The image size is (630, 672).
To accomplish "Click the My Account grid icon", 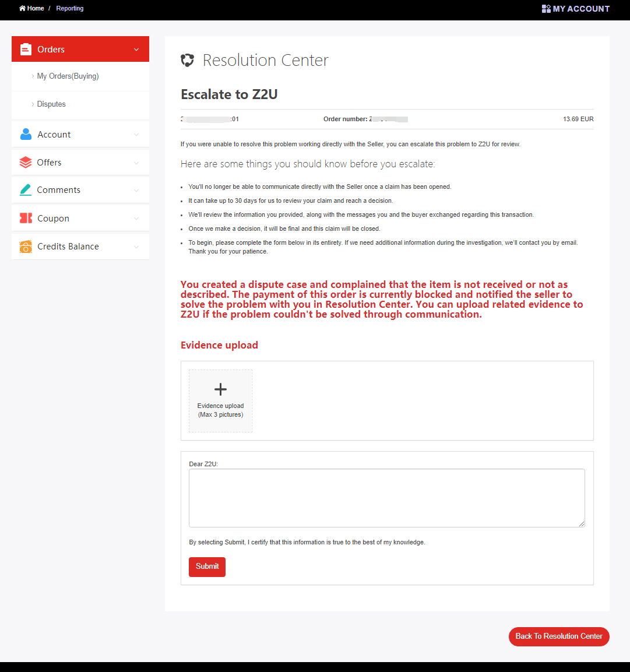I will tap(546, 9).
